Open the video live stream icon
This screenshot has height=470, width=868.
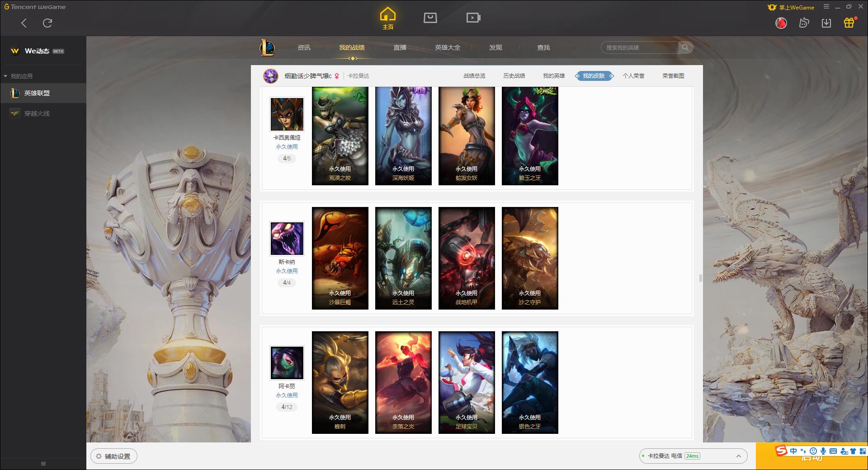click(x=473, y=18)
